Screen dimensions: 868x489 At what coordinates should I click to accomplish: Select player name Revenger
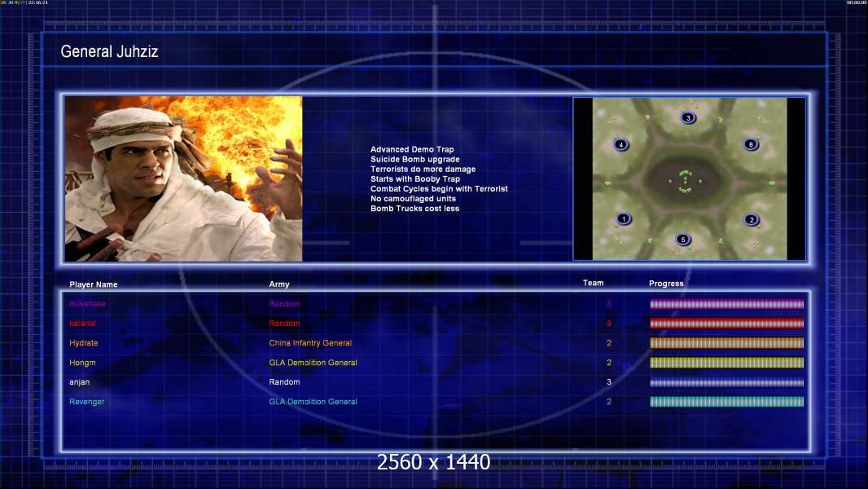(87, 402)
